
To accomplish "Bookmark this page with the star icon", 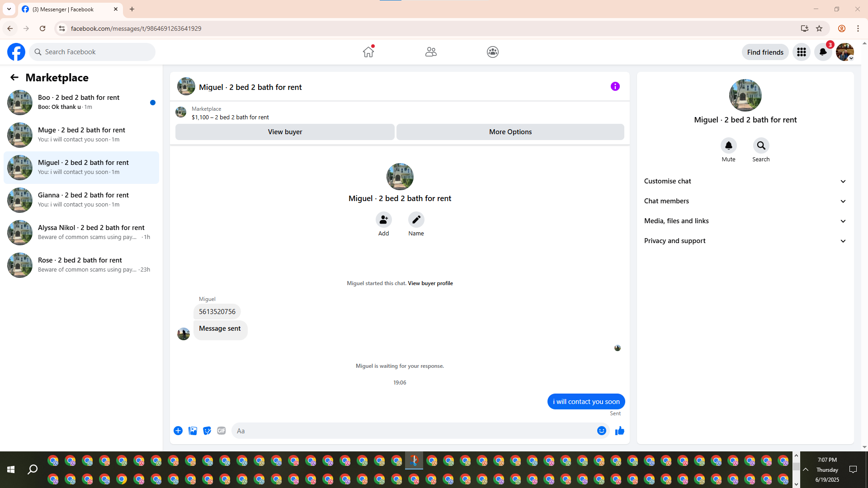I will point(819,28).
